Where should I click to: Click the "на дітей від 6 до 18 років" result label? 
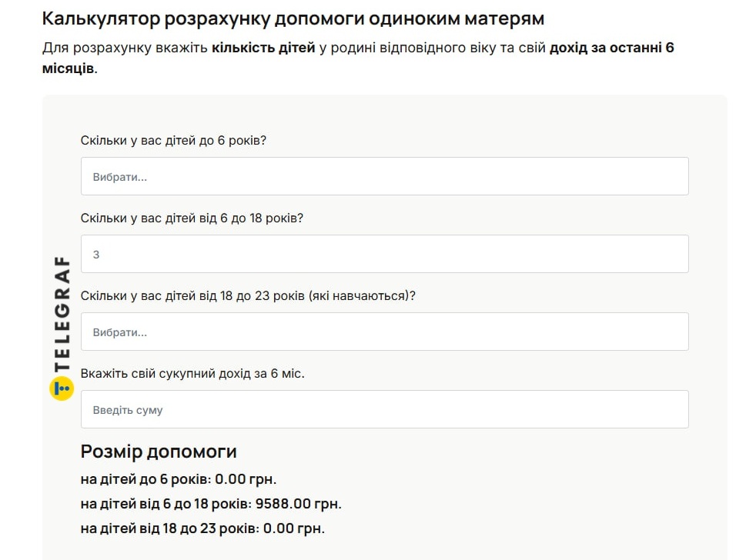click(166, 505)
